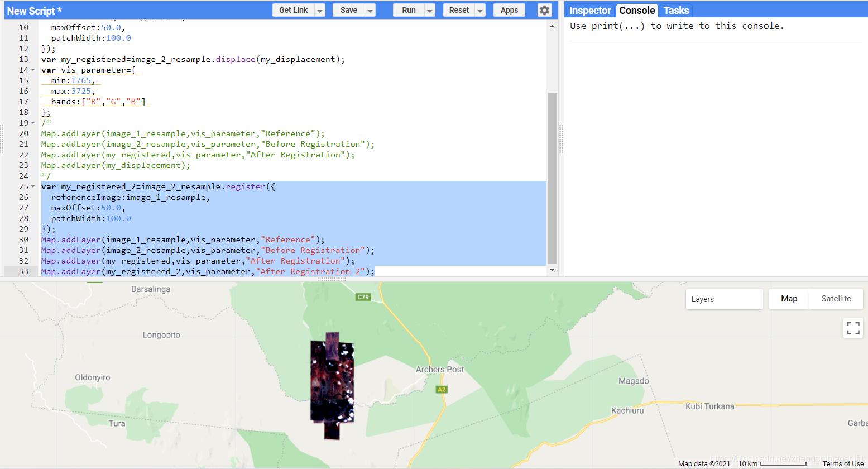Open the Terms of Use link
This screenshot has height=469, width=868.
click(842, 463)
